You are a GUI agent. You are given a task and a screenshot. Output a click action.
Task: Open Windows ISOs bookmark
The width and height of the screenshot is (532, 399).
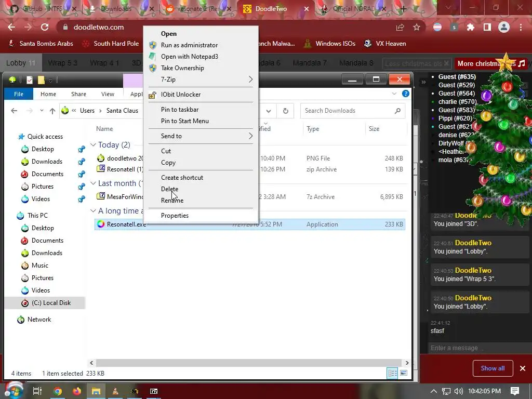pos(330,44)
